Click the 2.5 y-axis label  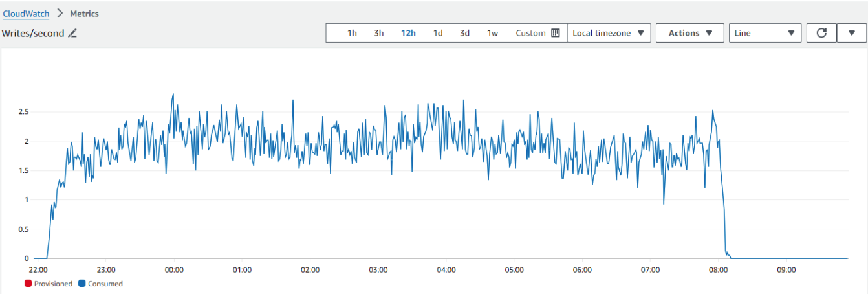23,112
